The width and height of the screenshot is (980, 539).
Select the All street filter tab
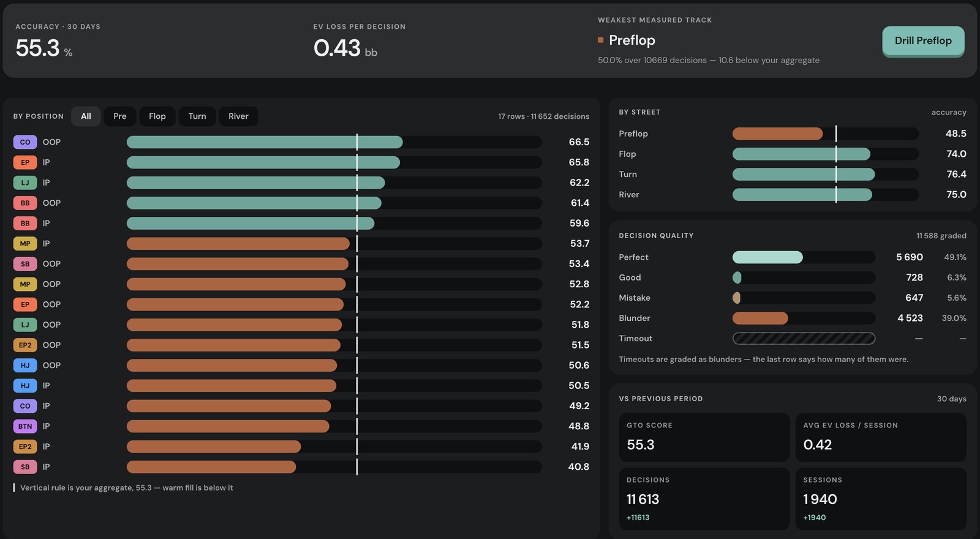pyautogui.click(x=86, y=116)
